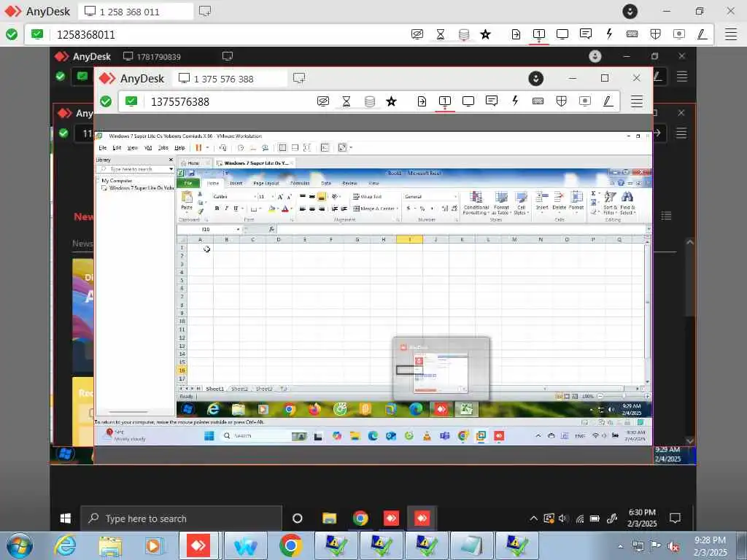This screenshot has height=560, width=747.
Task: Click Merge & Center in Excel
Action: [x=374, y=209]
